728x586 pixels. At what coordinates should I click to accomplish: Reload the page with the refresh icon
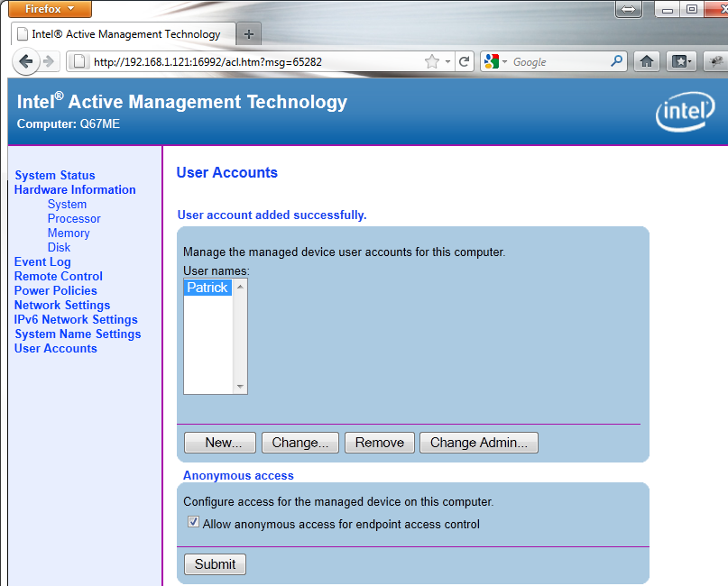[x=464, y=61]
